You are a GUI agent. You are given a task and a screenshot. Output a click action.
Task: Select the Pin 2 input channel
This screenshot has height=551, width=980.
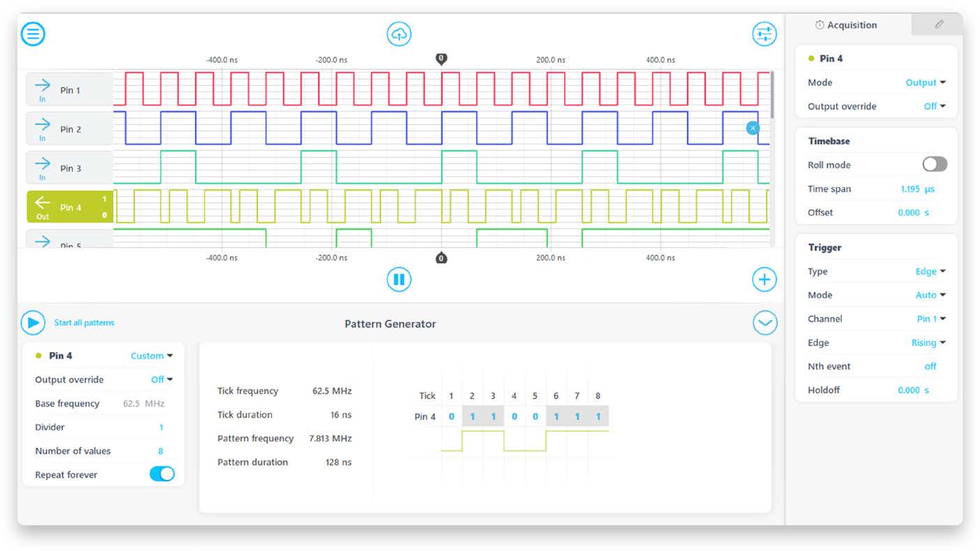coord(70,129)
